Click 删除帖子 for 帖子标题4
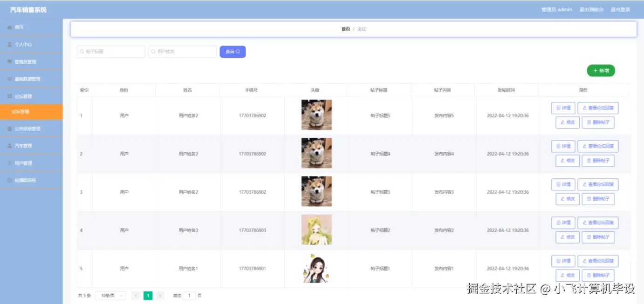Viewport: 644px width, 304px height. pos(598,161)
